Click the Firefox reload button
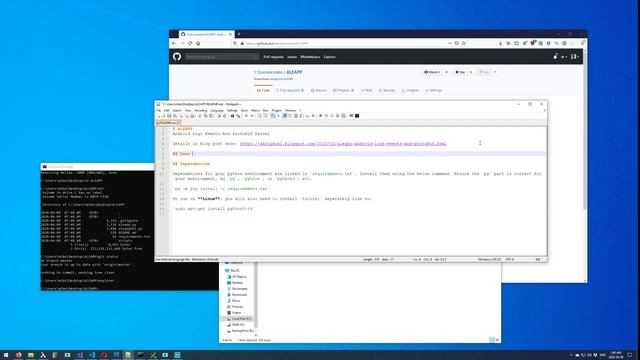The height and width of the screenshot is (360, 640). point(190,43)
